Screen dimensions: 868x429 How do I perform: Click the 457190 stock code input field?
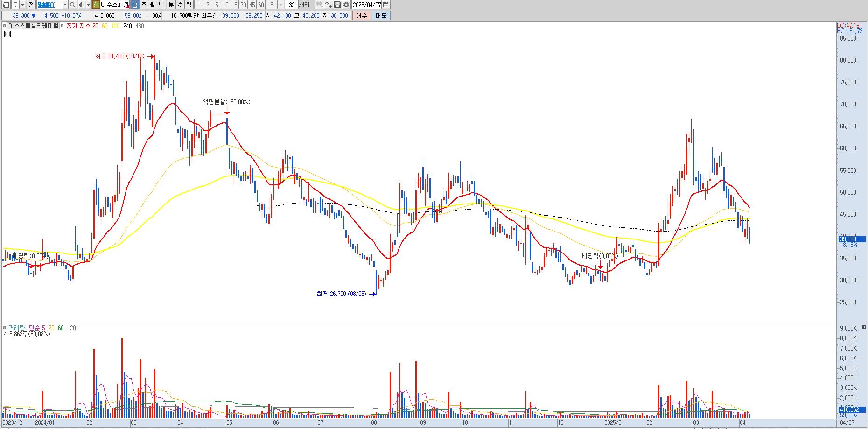tap(49, 5)
